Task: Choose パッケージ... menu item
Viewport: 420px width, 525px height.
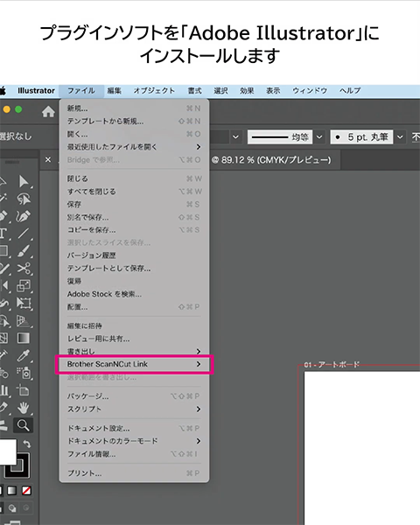Action: (134, 396)
